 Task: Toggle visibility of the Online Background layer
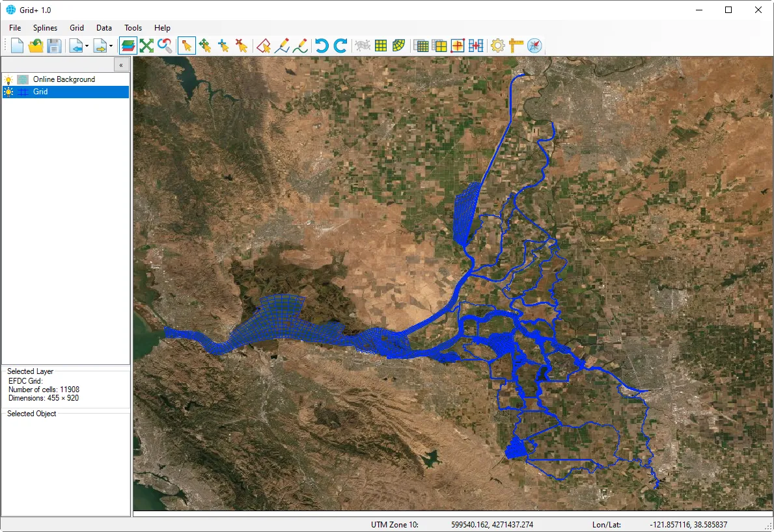click(8, 79)
